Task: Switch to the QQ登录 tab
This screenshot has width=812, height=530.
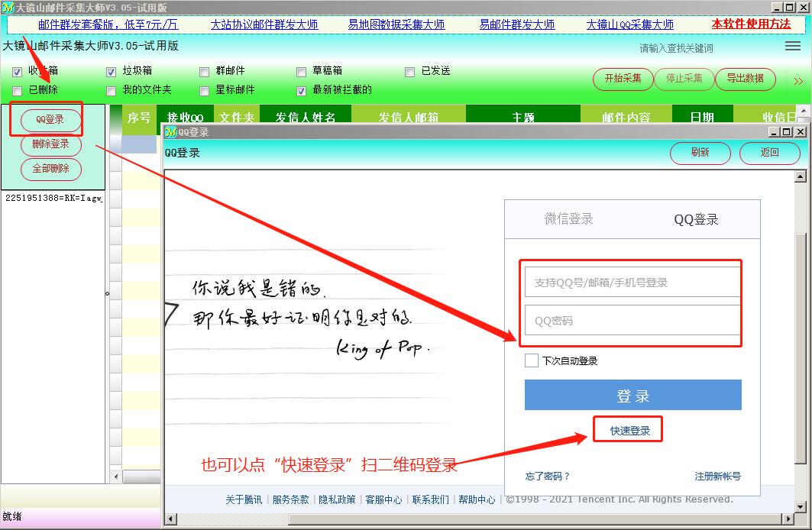Action: click(x=696, y=219)
